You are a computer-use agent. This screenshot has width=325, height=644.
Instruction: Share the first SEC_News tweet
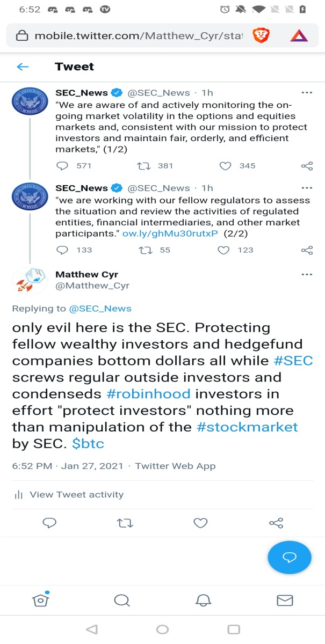tap(307, 166)
